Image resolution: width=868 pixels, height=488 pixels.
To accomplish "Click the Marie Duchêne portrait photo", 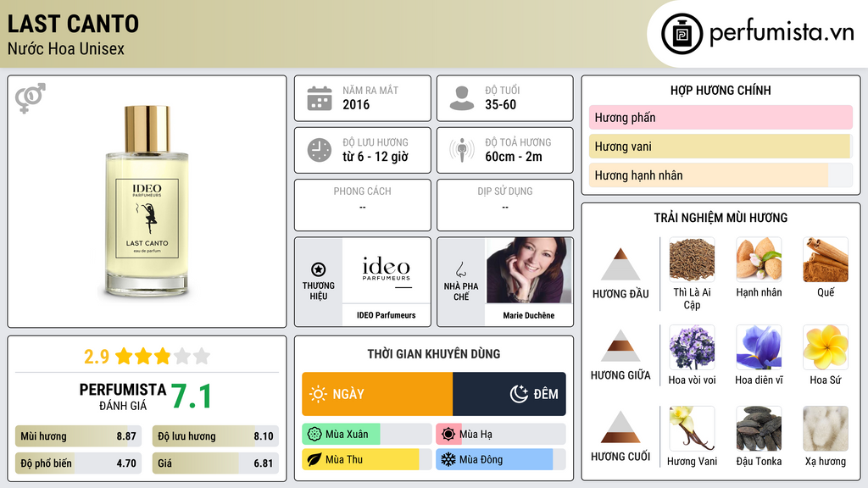I will coord(529,270).
